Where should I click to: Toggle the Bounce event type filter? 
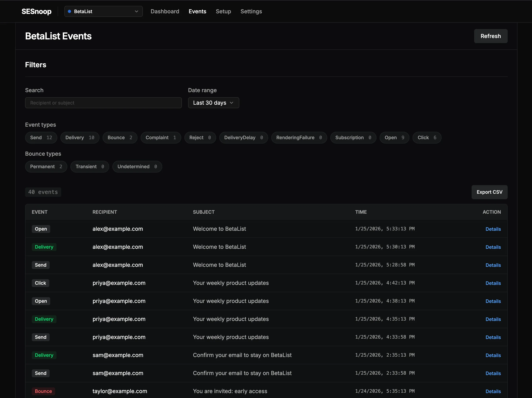120,137
